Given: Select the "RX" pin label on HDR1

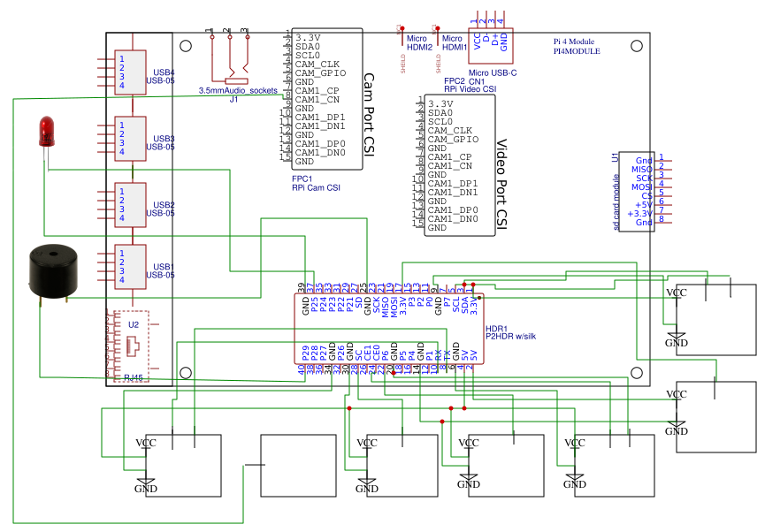Looking at the screenshot, I should click(438, 355).
